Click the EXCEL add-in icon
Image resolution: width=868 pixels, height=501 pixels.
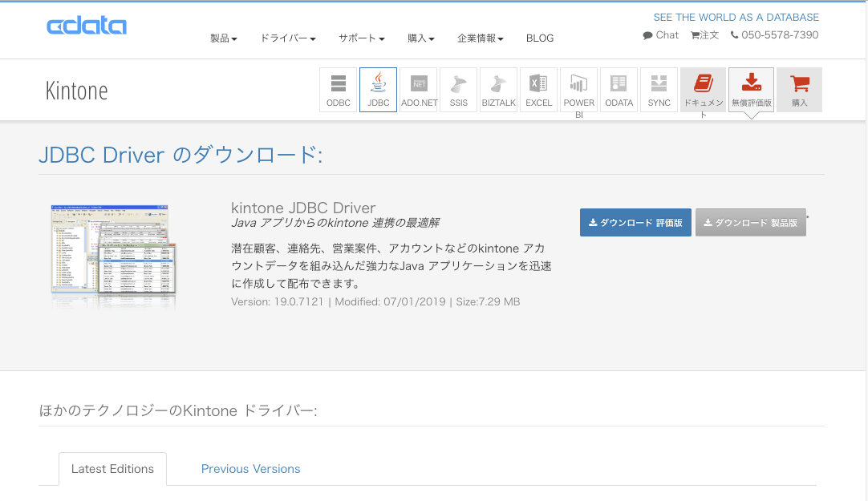click(x=538, y=89)
